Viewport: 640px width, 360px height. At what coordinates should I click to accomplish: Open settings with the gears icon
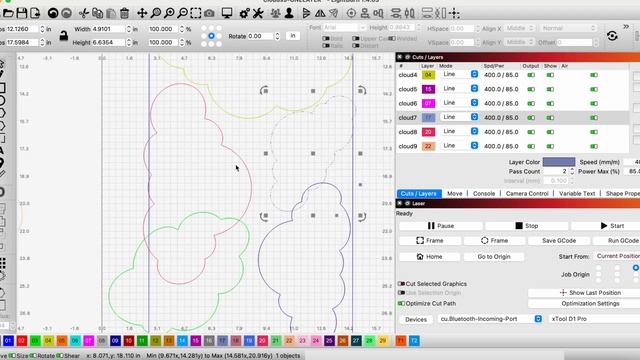coord(244,13)
